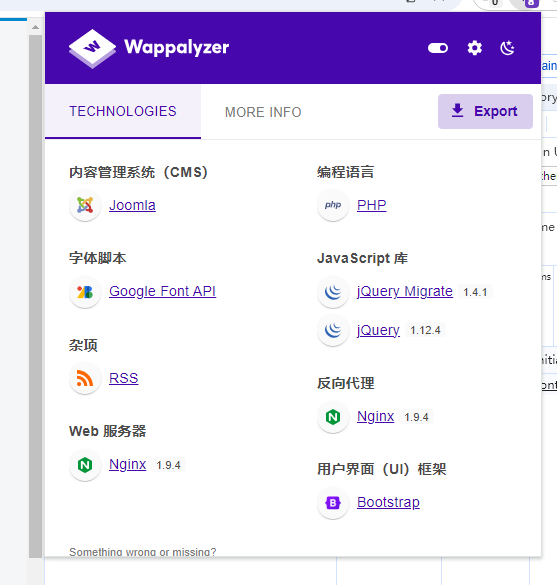The height and width of the screenshot is (585, 557).
Task: Click the 编程语言 heading
Action: pos(345,172)
